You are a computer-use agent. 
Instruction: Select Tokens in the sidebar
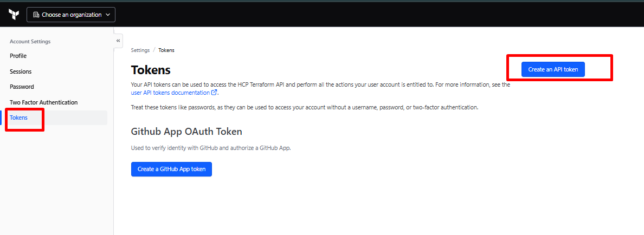18,118
